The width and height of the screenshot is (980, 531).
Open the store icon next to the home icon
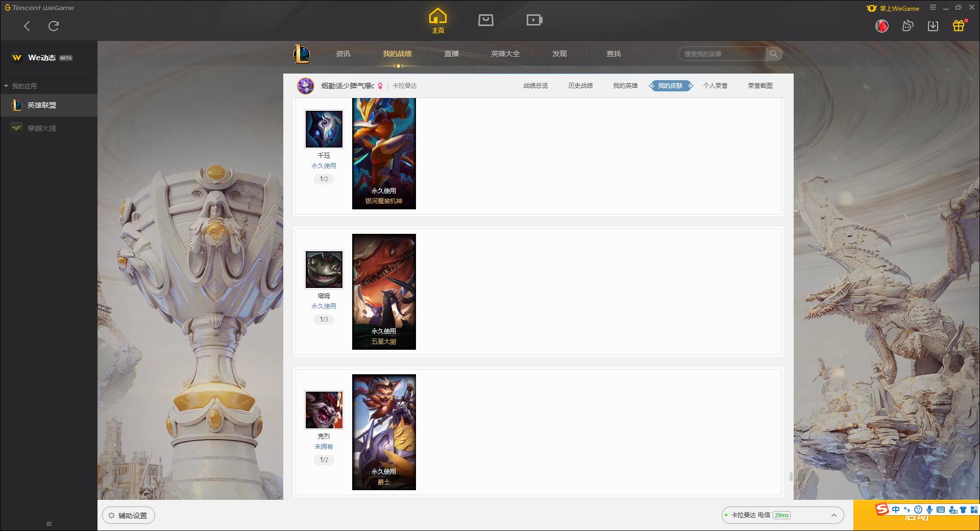click(486, 20)
